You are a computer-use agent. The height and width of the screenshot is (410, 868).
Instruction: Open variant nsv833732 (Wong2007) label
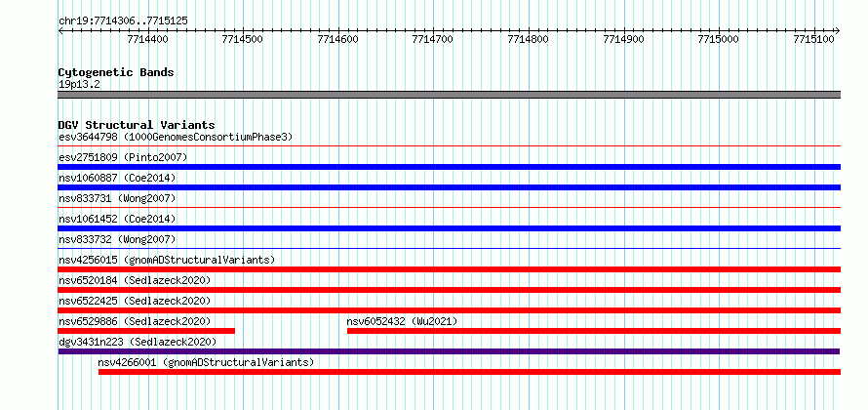(117, 239)
